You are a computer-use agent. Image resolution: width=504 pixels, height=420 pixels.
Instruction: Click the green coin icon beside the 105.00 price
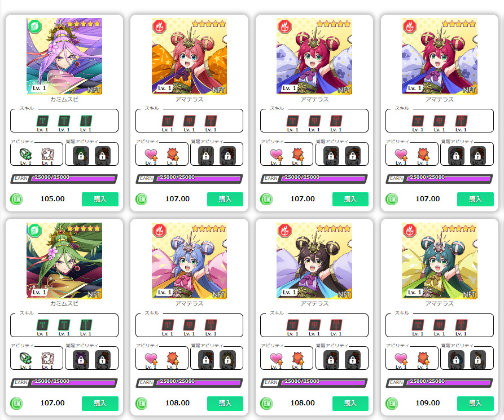click(16, 200)
